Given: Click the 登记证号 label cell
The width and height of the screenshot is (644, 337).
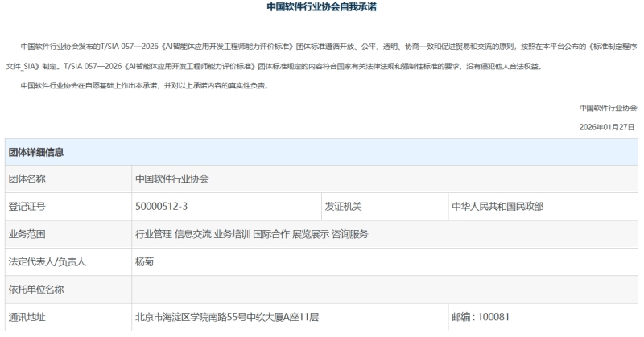Looking at the screenshot, I should point(27,207).
